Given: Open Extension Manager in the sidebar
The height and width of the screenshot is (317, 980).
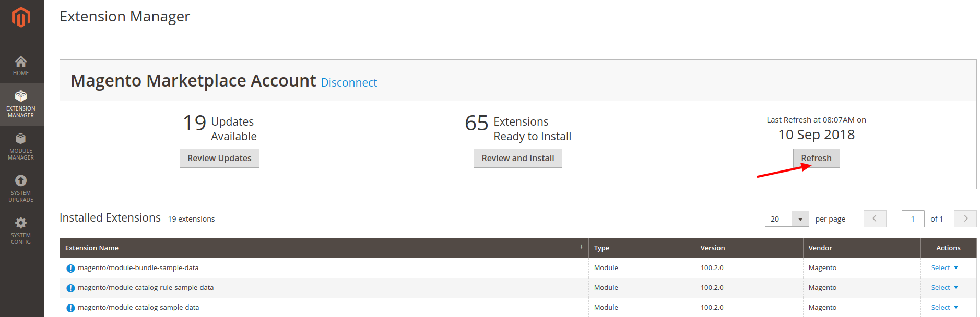Looking at the screenshot, I should [21, 104].
